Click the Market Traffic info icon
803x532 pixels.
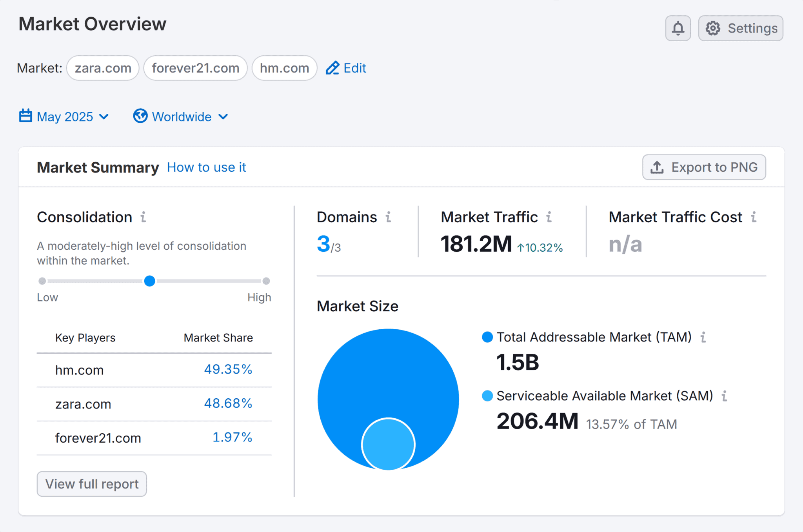click(549, 217)
